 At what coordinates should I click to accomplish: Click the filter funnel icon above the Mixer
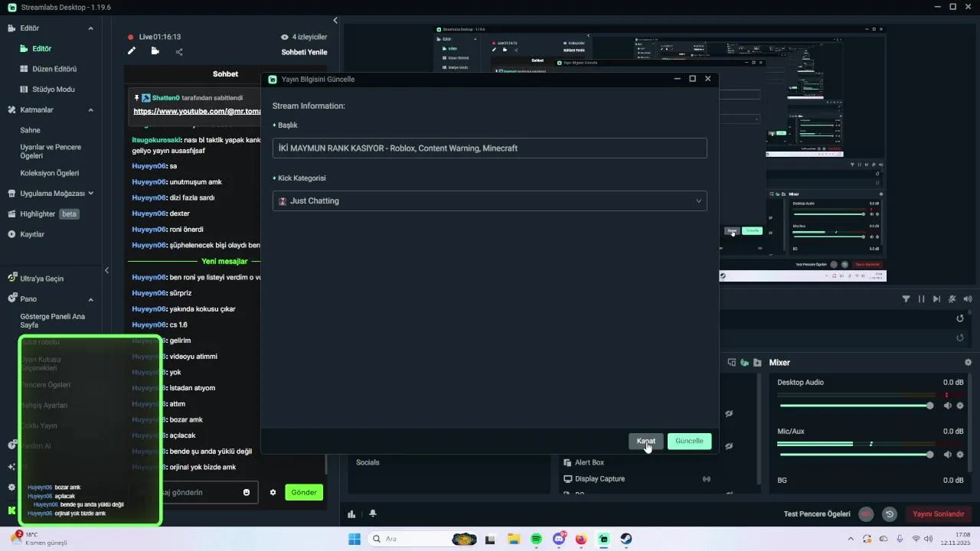(x=906, y=299)
